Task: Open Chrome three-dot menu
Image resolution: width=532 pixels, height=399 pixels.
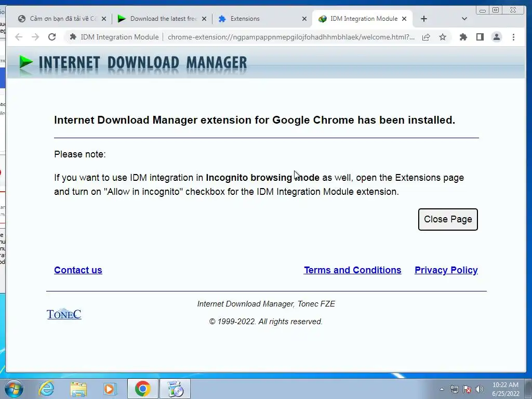Action: (513, 37)
